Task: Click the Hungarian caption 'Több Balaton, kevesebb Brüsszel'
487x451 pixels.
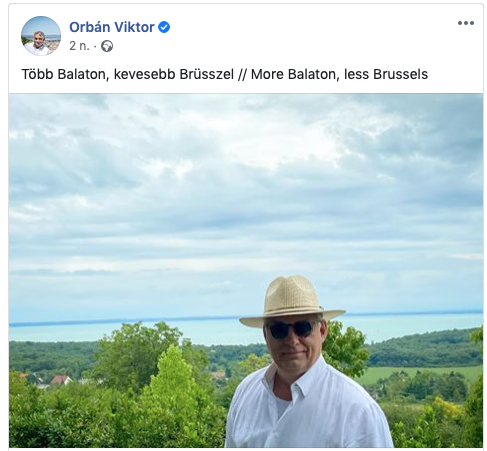Action: pos(128,74)
